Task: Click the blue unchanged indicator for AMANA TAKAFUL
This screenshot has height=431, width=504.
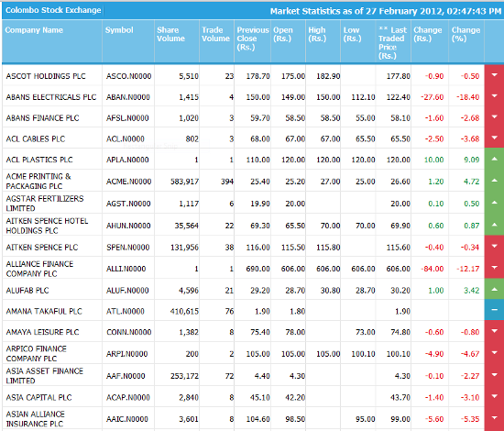Action: pos(494,310)
